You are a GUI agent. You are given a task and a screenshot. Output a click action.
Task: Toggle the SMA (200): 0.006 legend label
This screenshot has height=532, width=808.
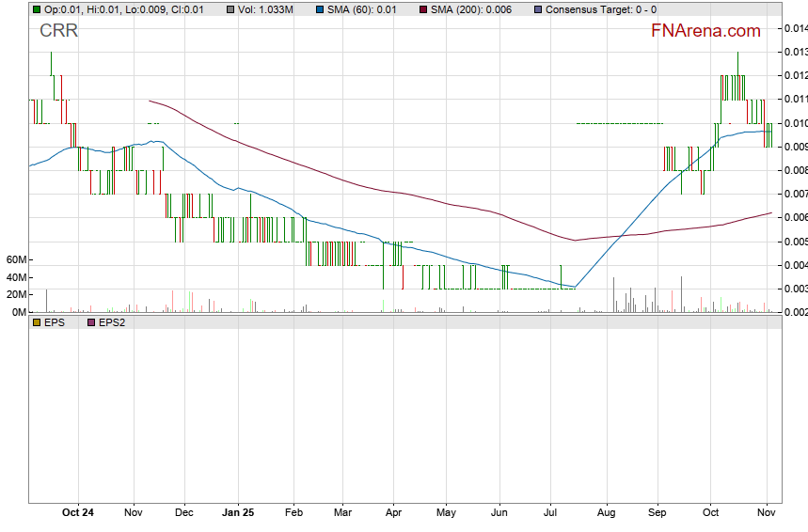point(474,9)
